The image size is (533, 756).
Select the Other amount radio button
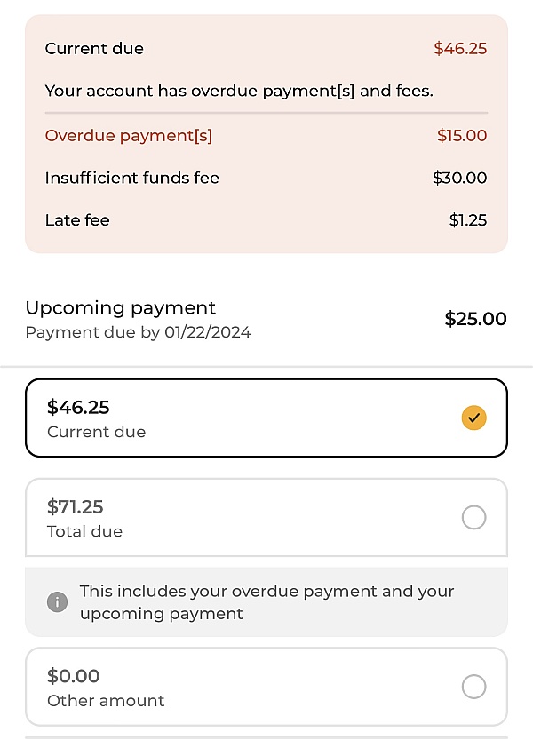click(x=473, y=687)
